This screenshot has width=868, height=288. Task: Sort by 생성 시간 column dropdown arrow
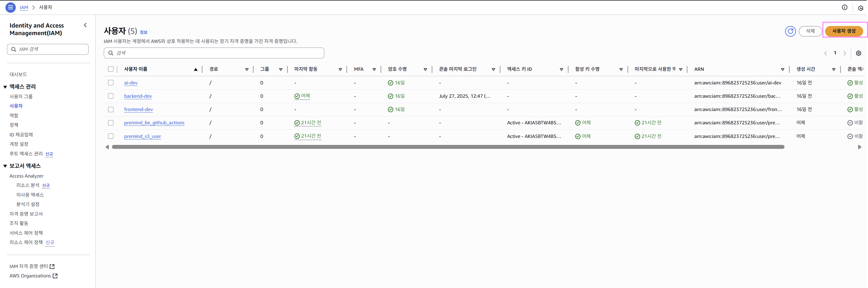[x=834, y=69]
